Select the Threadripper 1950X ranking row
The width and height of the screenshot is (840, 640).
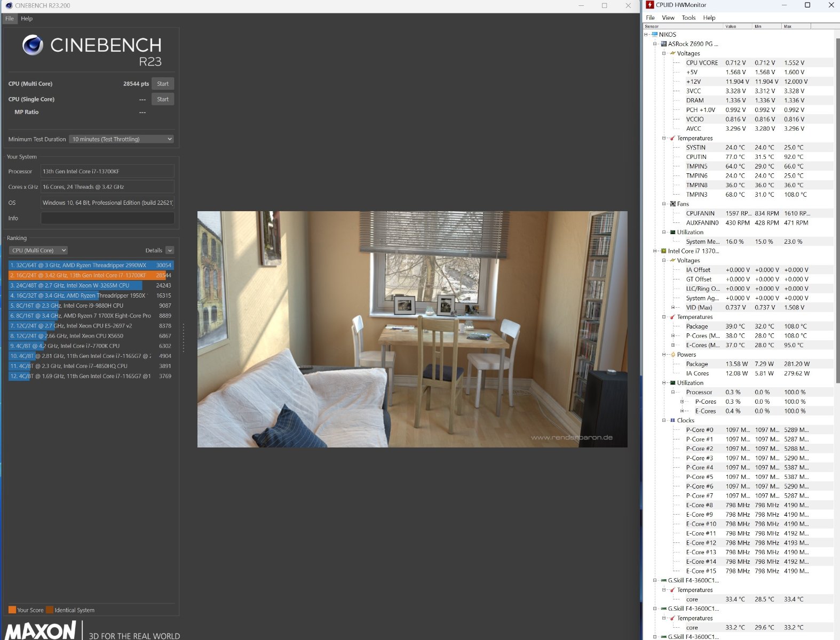pyautogui.click(x=91, y=295)
